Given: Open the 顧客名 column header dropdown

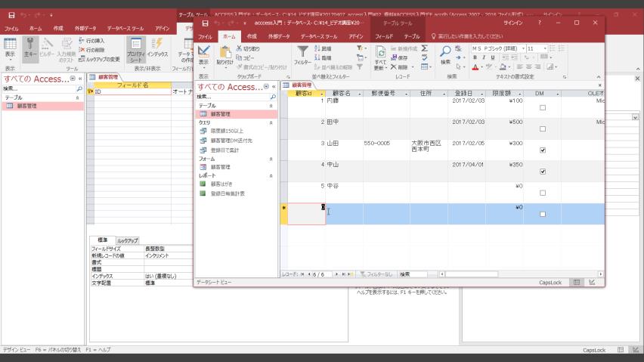Looking at the screenshot, I should (359, 94).
